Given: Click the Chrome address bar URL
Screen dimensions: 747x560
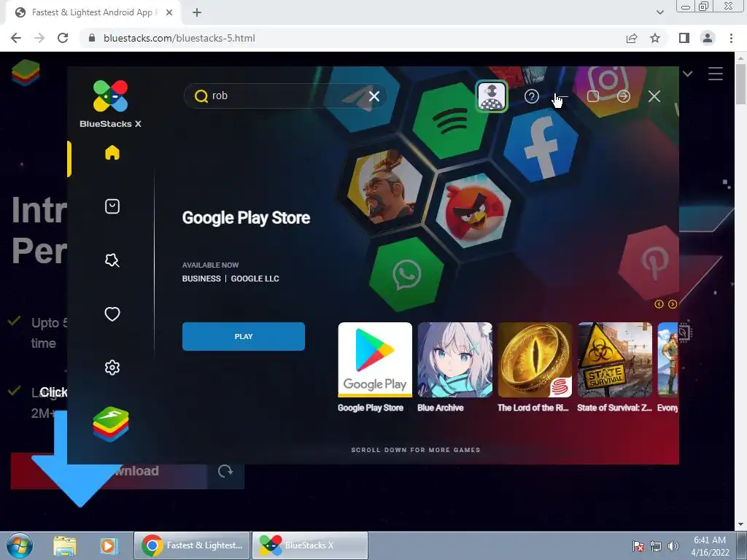Looking at the screenshot, I should 179,38.
